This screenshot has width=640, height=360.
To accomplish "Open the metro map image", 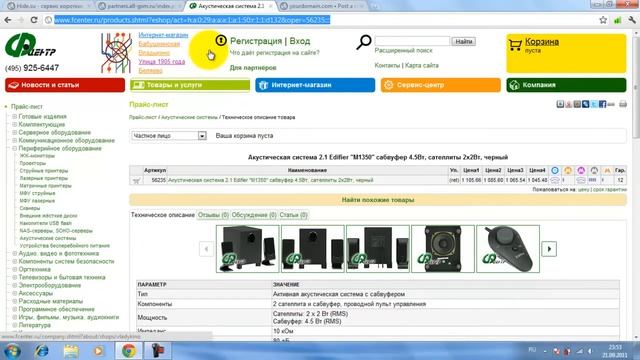I will (116, 53).
